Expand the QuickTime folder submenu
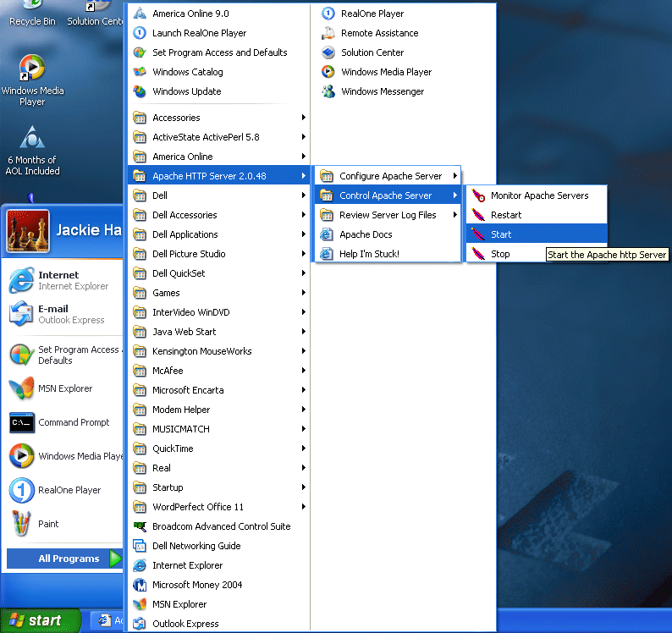Viewport: 672px width, 633px height. pos(219,449)
